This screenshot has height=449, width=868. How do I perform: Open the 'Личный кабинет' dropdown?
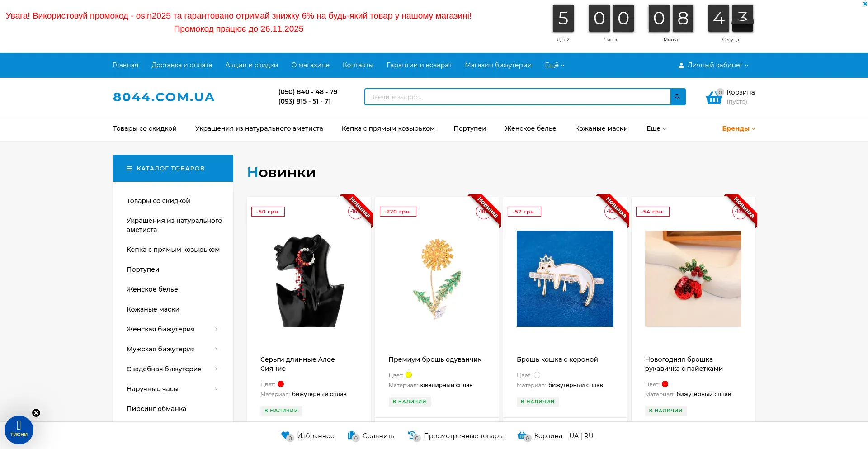pos(713,65)
